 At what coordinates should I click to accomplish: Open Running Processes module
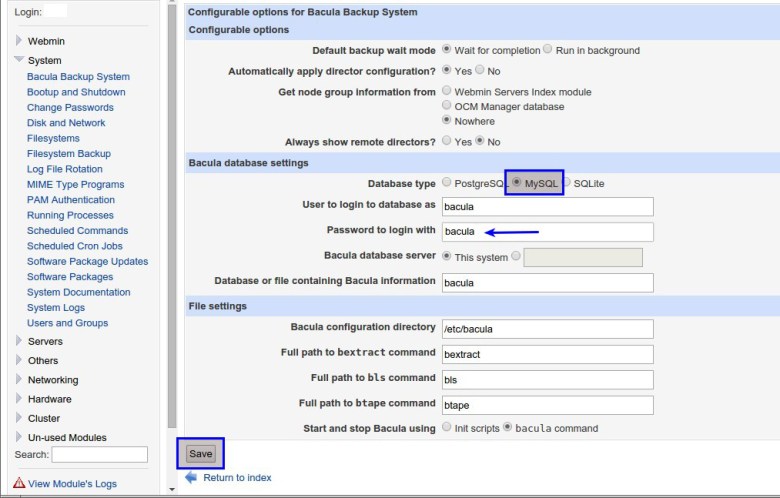[70, 215]
